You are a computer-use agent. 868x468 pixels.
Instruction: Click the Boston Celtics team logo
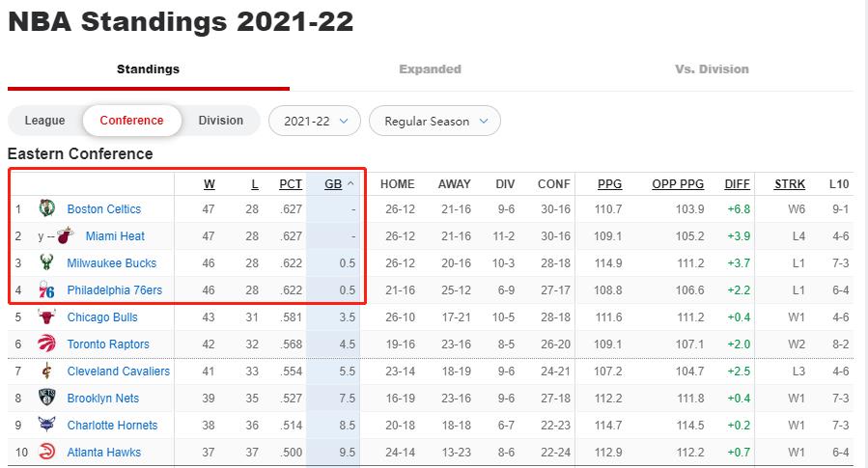tap(47, 208)
